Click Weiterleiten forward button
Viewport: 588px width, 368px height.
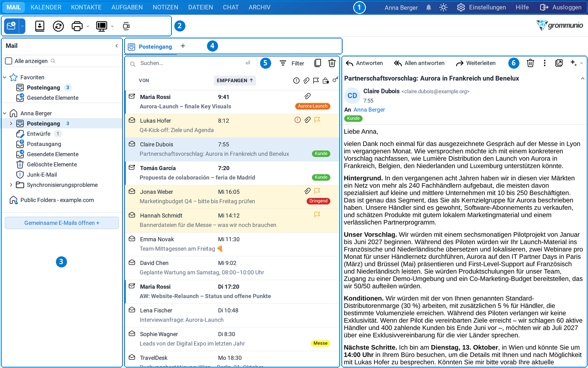tap(476, 63)
